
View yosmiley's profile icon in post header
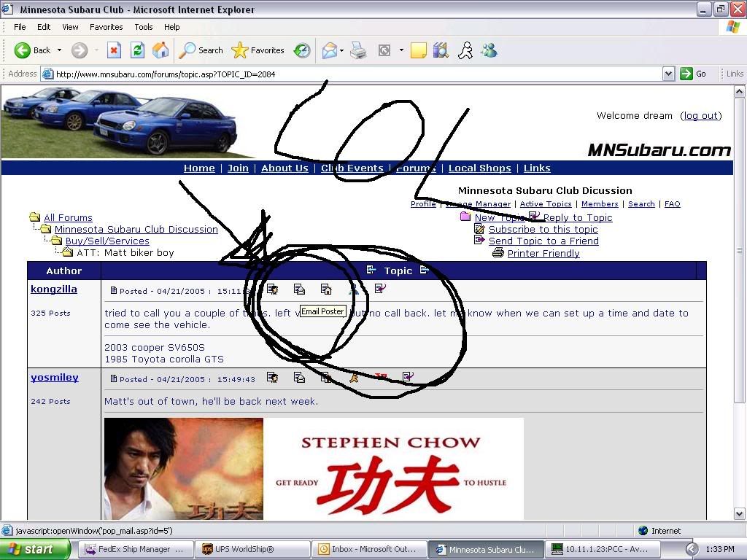[273, 378]
